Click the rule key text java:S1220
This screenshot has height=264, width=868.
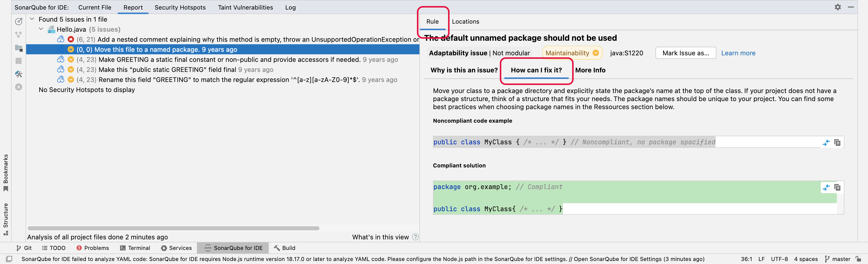point(626,53)
